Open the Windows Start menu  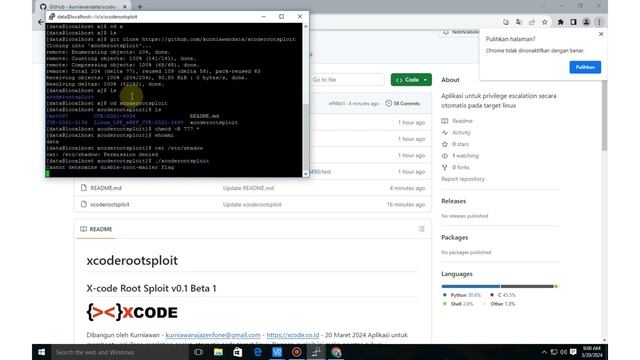coord(41,352)
